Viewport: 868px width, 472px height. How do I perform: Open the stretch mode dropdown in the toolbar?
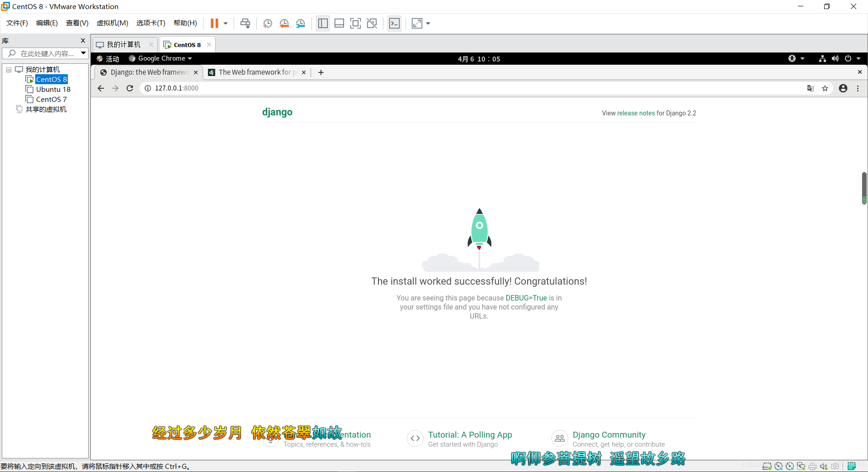[428, 23]
